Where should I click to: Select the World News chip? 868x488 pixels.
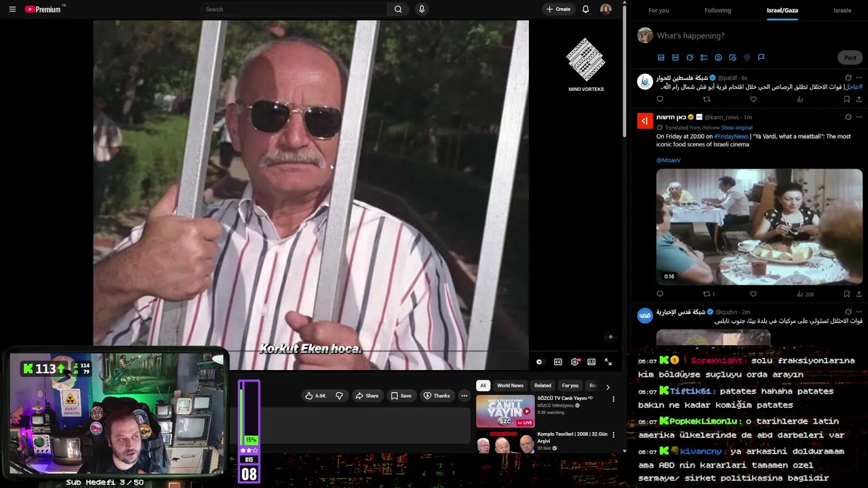click(x=510, y=386)
